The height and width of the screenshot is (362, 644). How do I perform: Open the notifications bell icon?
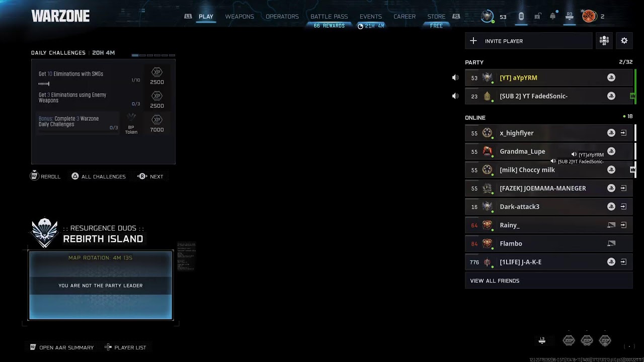(553, 16)
